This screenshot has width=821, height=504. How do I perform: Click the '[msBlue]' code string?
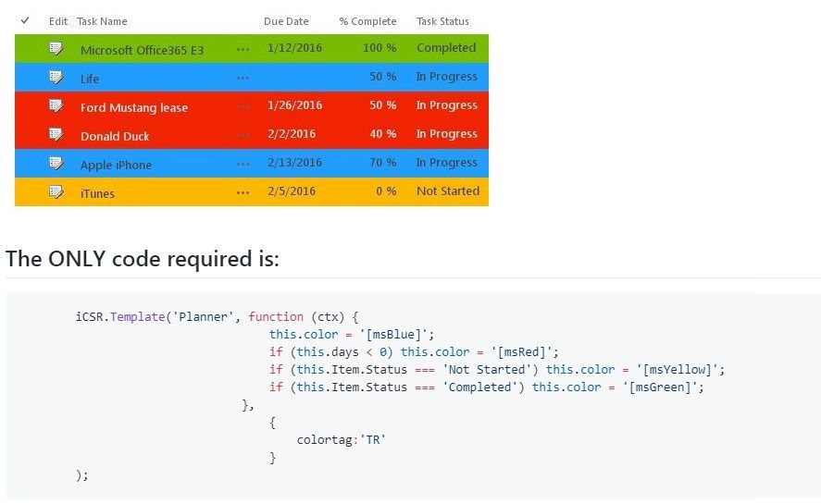pos(396,335)
